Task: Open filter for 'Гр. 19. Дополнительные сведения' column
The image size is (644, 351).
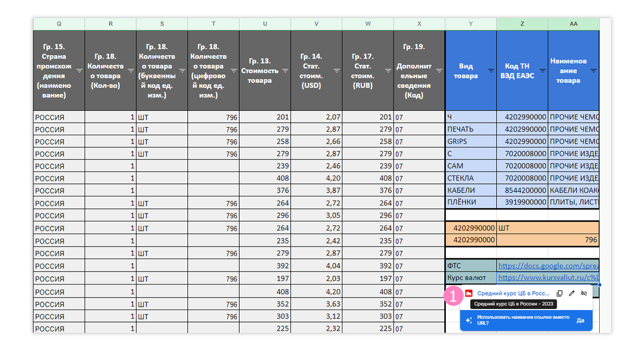Action: 439,70
